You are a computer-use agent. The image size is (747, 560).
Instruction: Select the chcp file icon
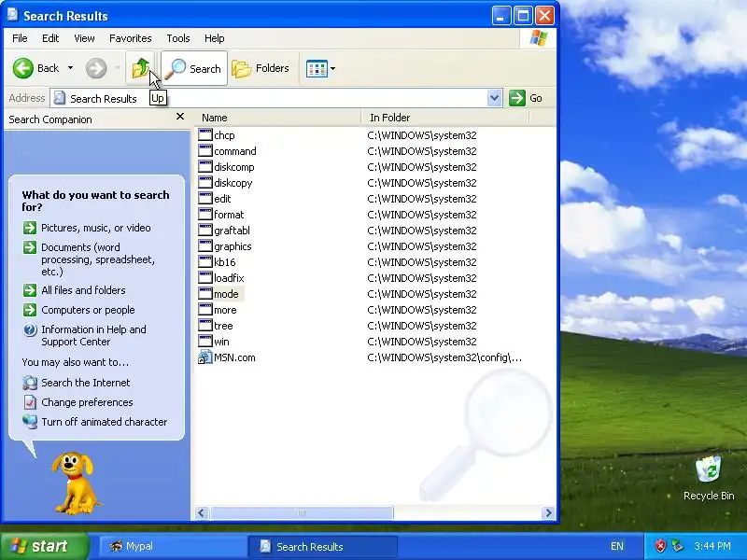(x=205, y=134)
